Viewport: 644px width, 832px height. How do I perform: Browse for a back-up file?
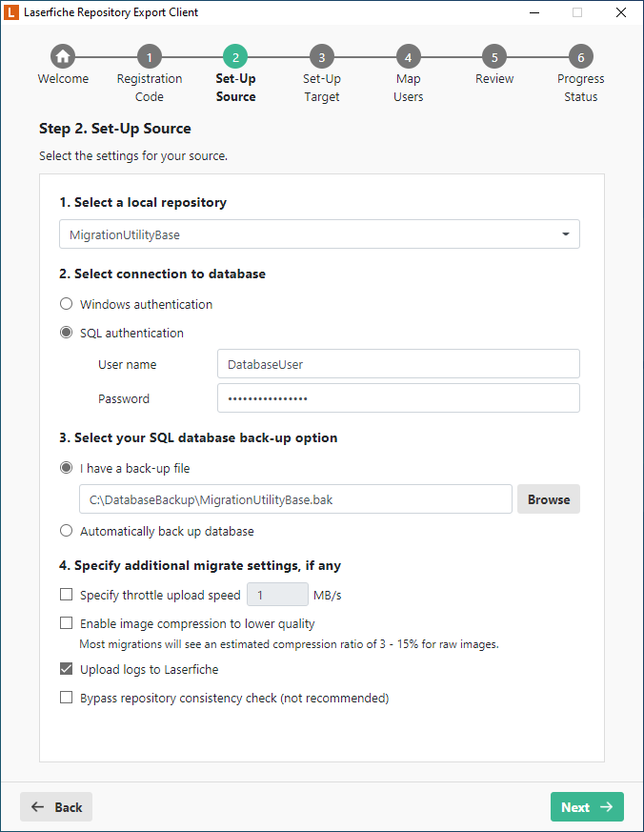pos(548,498)
